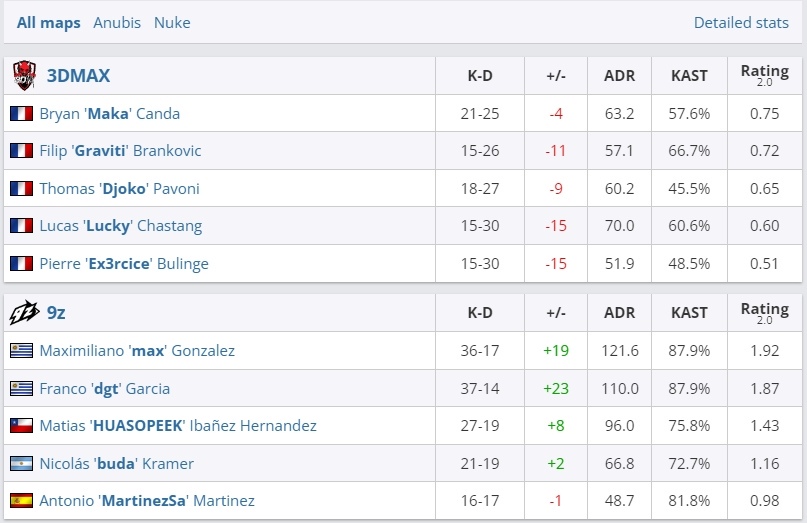807x523 pixels.
Task: Click the French flag beside Maka
Action: click(x=21, y=113)
